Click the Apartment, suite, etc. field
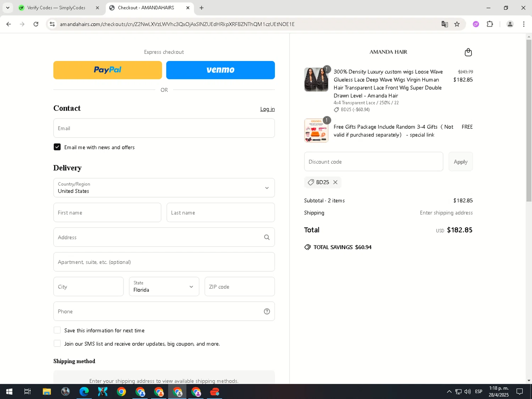 click(x=164, y=262)
